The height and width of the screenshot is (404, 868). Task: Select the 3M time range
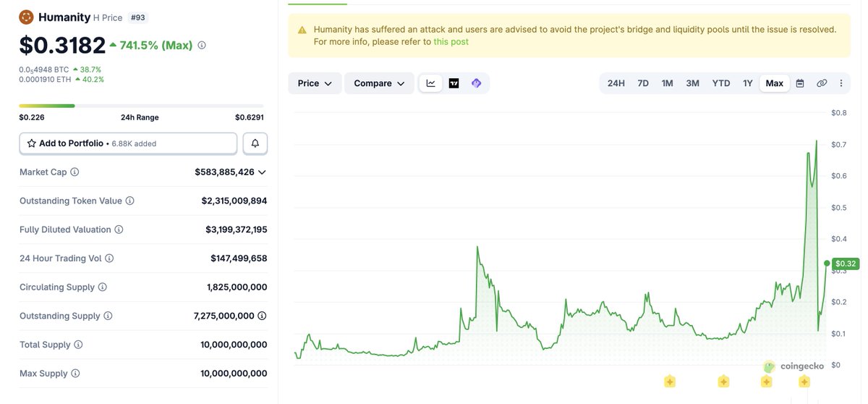(693, 83)
